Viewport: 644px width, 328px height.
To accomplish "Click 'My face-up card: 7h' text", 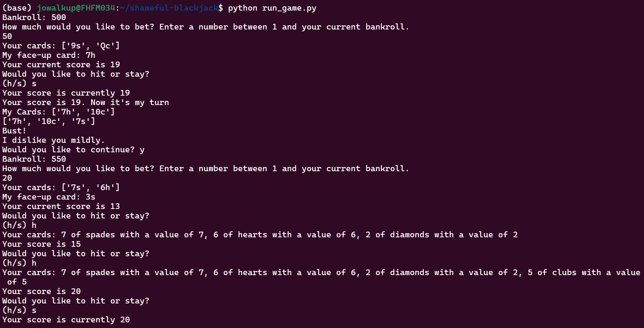I will (x=49, y=55).
